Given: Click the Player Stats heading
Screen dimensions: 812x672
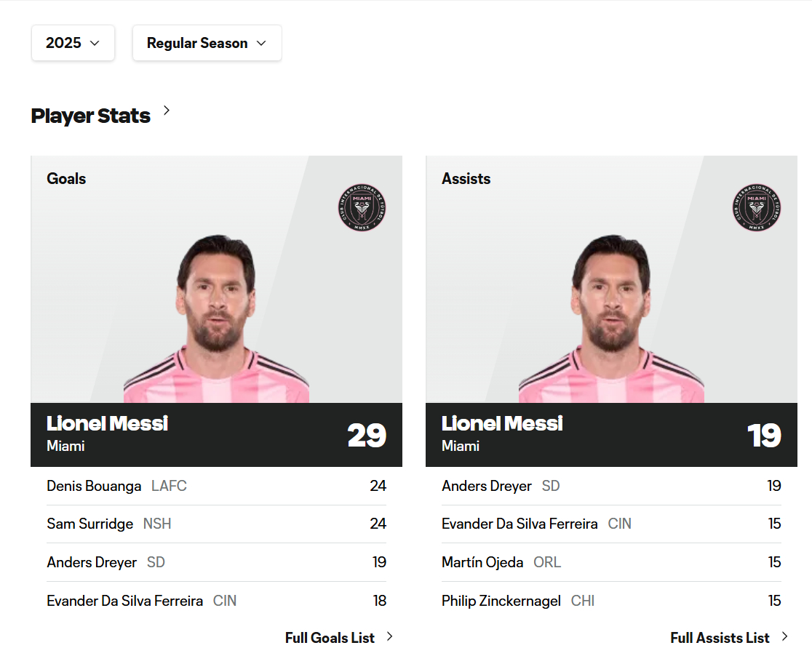Looking at the screenshot, I should coord(90,116).
